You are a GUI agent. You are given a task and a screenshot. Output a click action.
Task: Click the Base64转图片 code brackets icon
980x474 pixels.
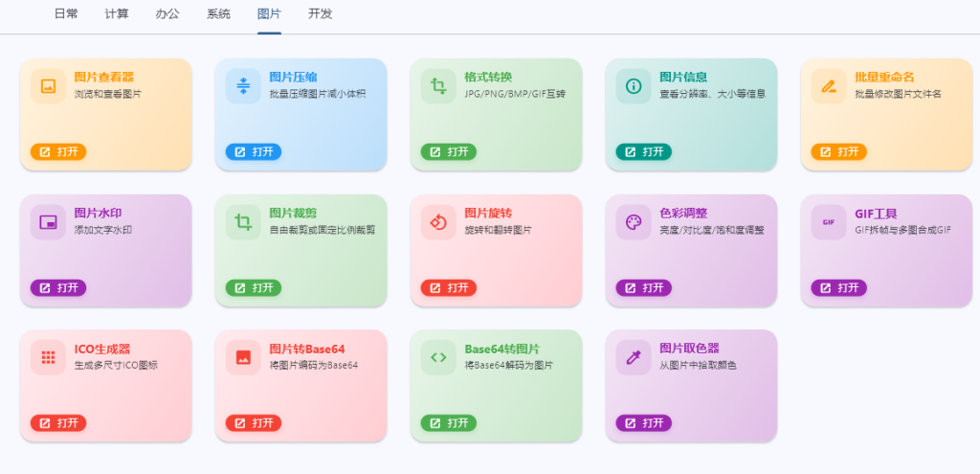438,358
